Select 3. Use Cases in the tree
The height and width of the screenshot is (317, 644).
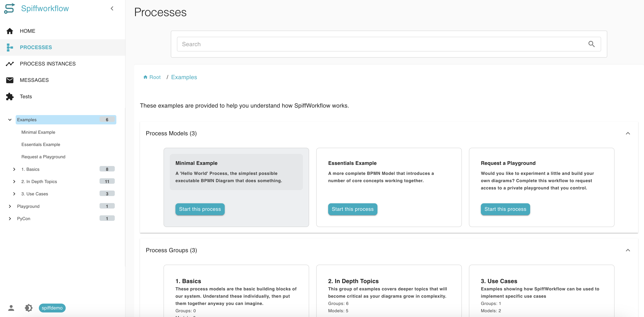[x=35, y=194]
